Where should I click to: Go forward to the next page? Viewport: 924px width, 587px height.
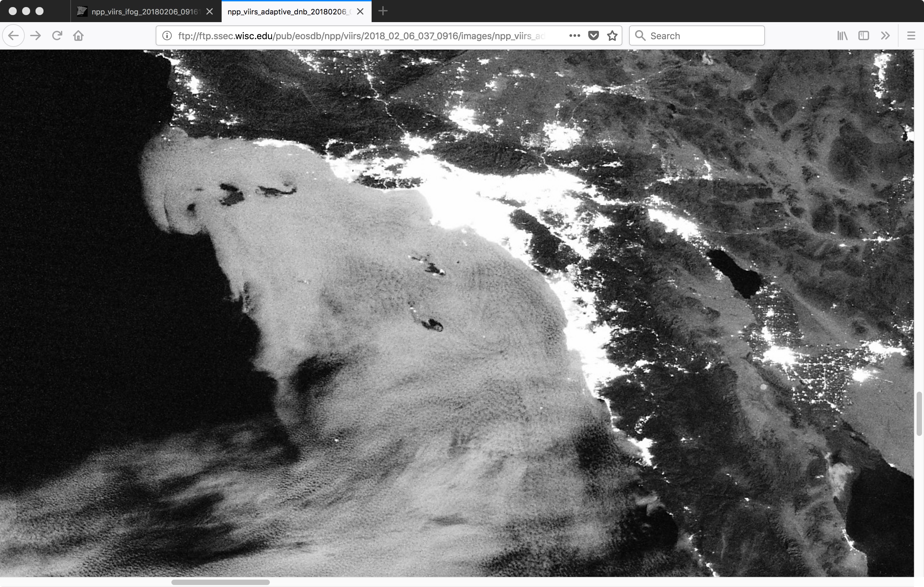36,36
